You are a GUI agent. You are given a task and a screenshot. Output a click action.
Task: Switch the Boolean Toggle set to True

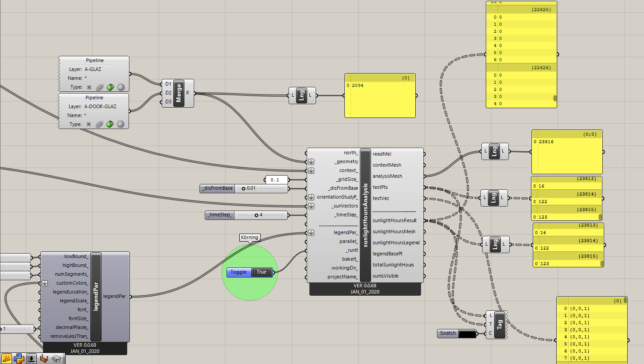262,272
